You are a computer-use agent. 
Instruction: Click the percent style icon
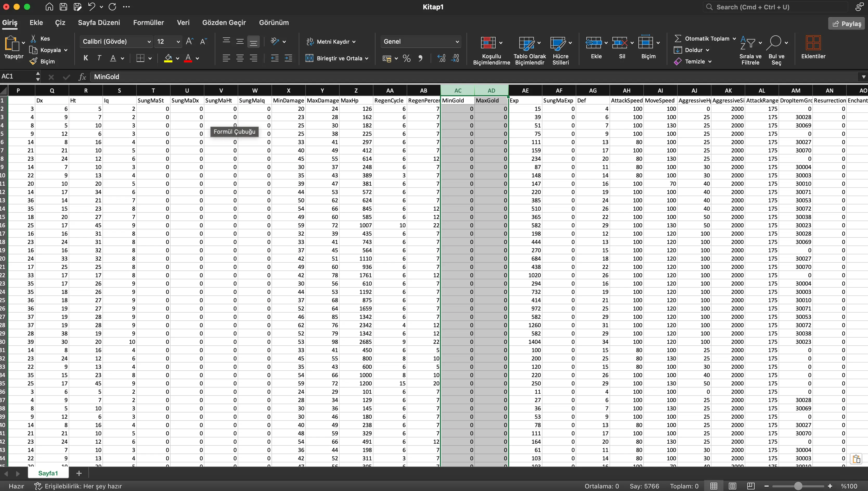(406, 58)
